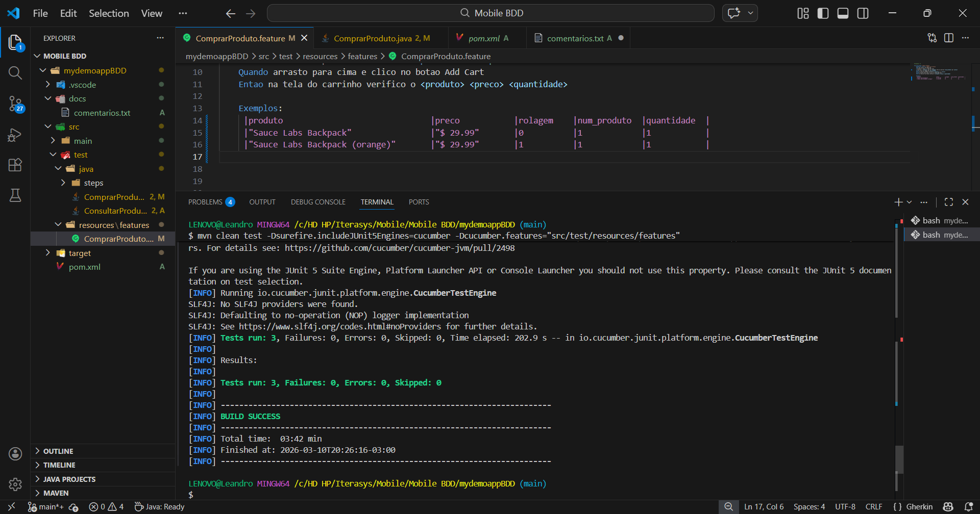The image size is (980, 514).
Task: Go back with the left arrow
Action: coord(231,13)
